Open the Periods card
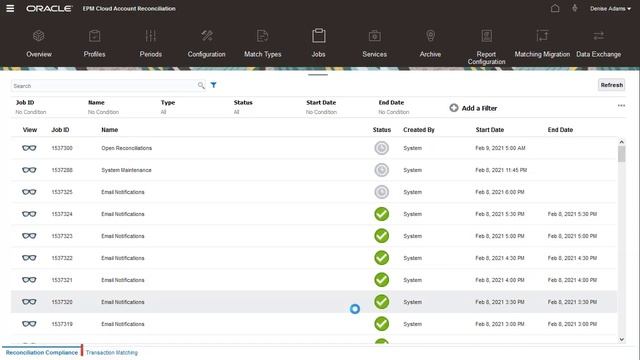 click(151, 44)
